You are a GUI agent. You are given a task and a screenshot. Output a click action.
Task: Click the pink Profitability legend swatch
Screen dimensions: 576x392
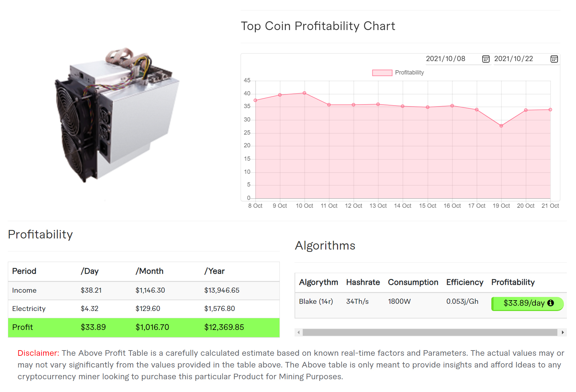point(382,73)
